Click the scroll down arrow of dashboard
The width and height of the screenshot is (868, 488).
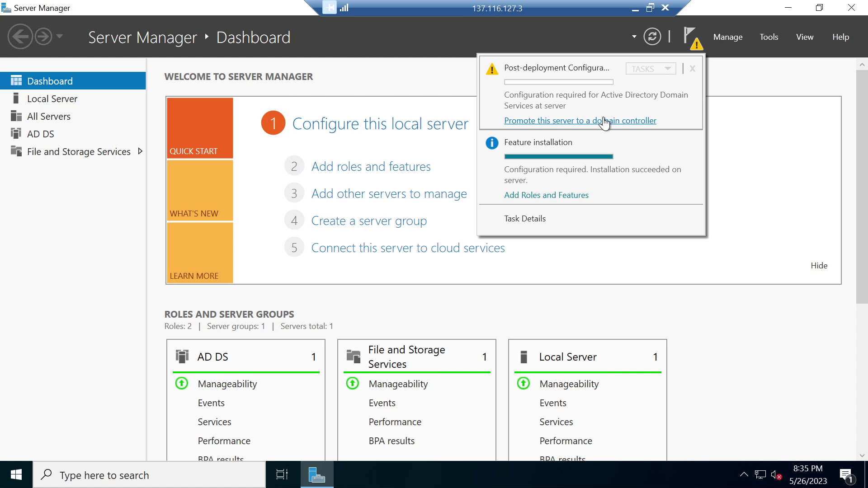coord(862,455)
